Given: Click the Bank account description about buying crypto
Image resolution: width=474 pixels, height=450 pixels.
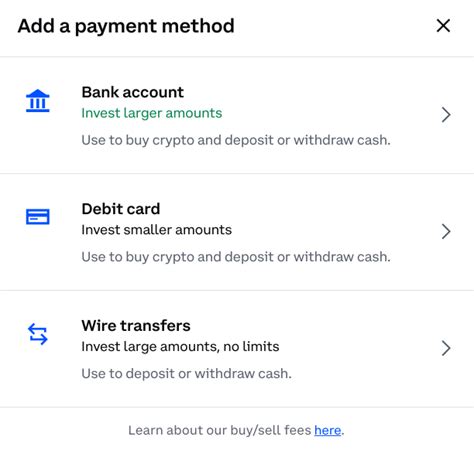Looking at the screenshot, I should 236,140.
